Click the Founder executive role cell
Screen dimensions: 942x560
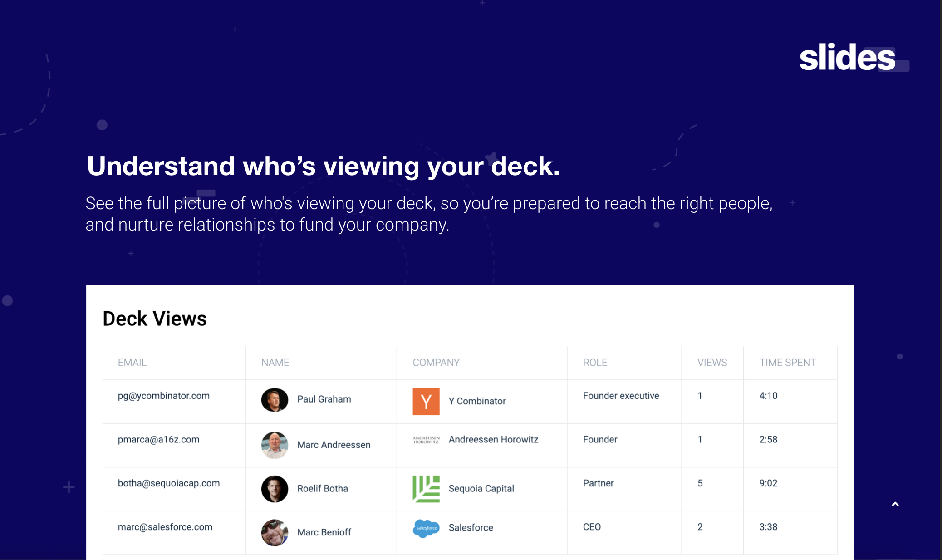point(621,396)
